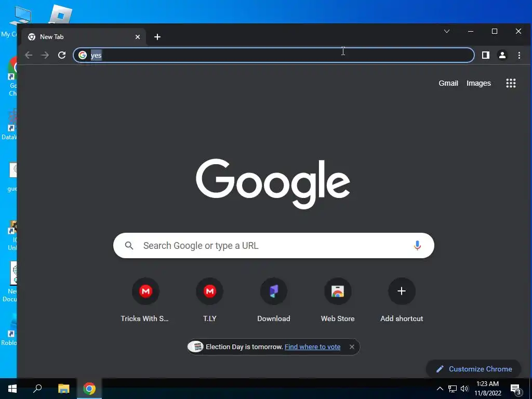Click the election sticker icon in the notice
This screenshot has height=399, width=532.
(196, 347)
